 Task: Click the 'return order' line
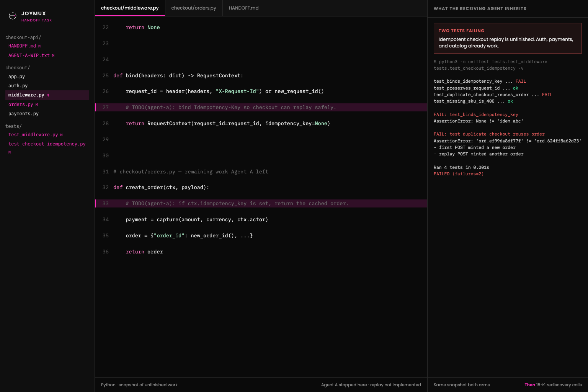[144, 252]
